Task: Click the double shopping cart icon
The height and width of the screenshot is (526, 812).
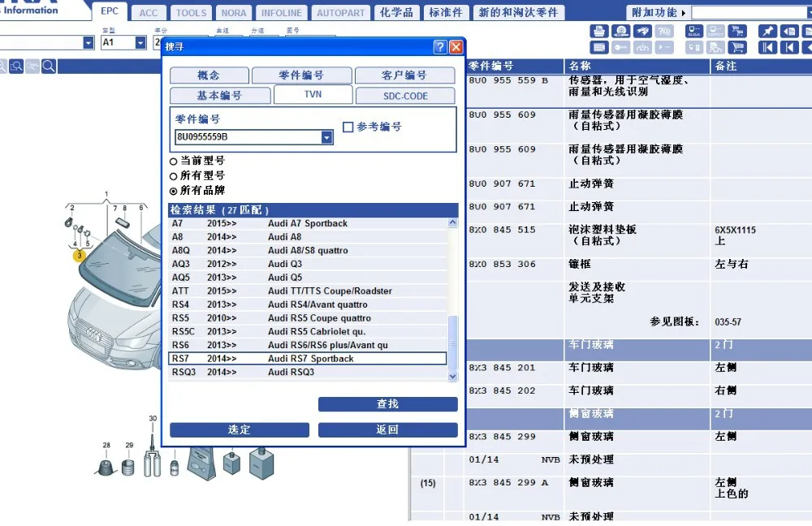Action: (737, 31)
